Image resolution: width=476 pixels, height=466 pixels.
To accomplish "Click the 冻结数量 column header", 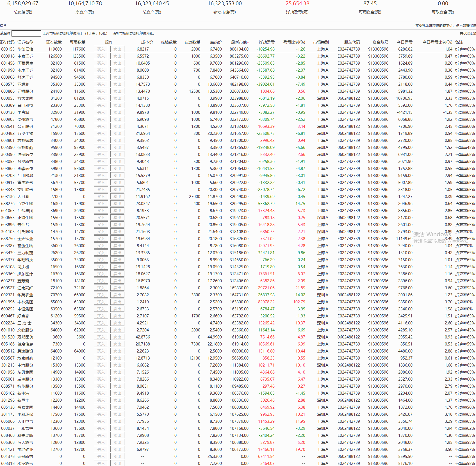I will 169,42.
